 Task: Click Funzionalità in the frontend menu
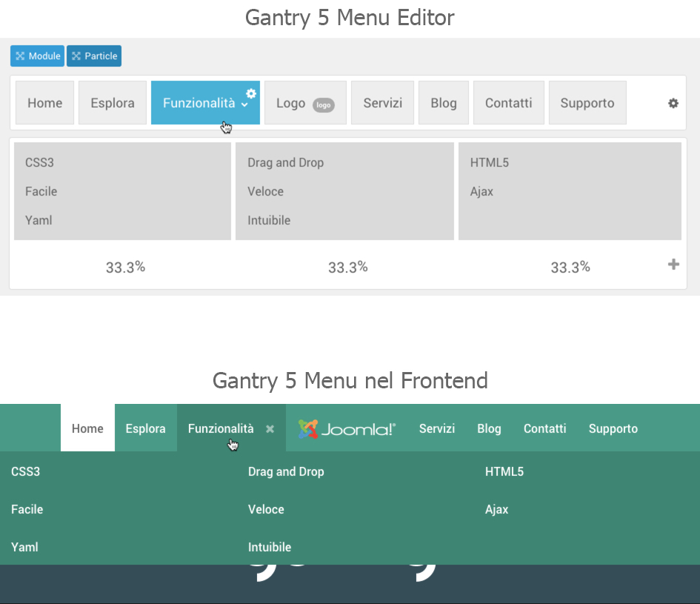[221, 428]
